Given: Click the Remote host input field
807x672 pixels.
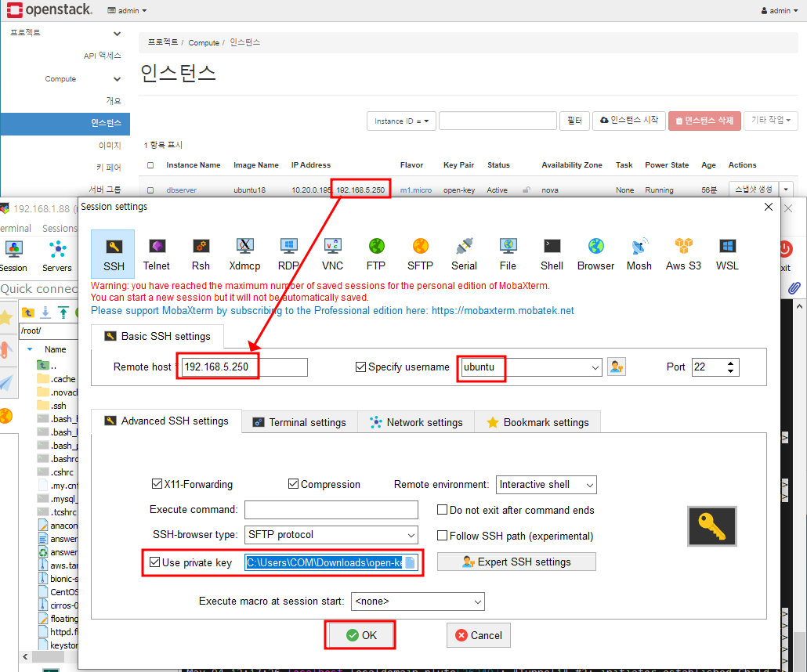Looking at the screenshot, I should (244, 367).
